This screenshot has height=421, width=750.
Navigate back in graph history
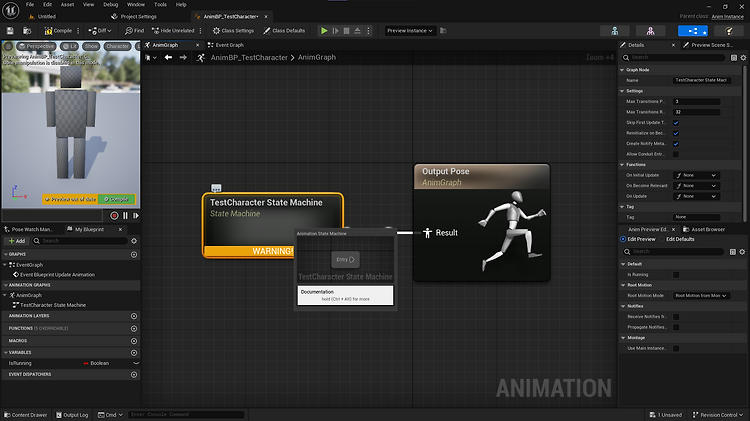click(x=168, y=57)
